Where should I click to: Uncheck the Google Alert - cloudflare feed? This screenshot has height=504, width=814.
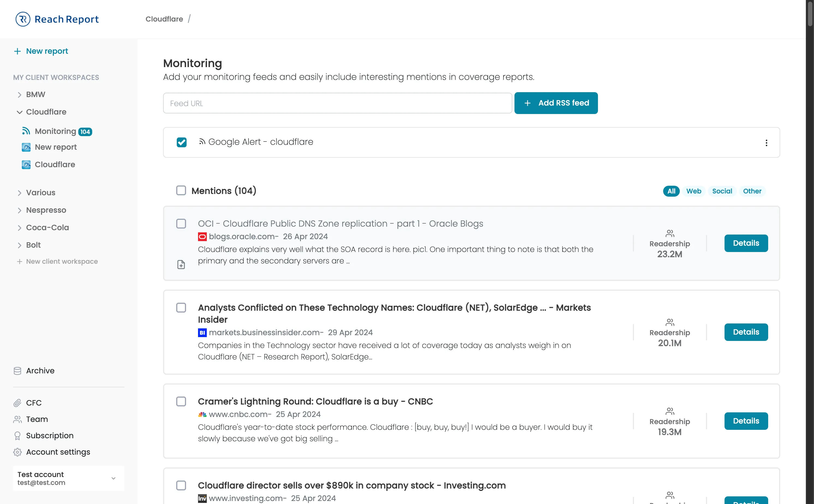coord(181,142)
